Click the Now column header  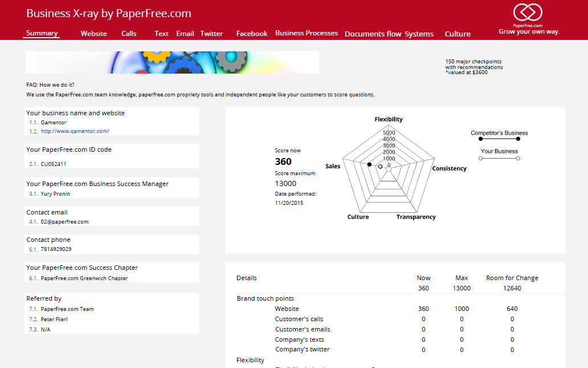point(423,278)
